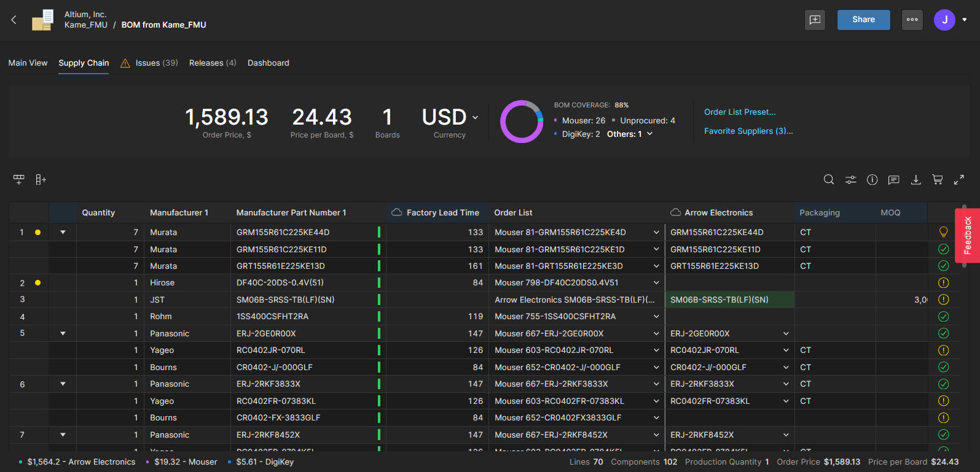Click the table vertical scrollbar
The height and width of the screenshot is (472, 980).
click(x=965, y=236)
